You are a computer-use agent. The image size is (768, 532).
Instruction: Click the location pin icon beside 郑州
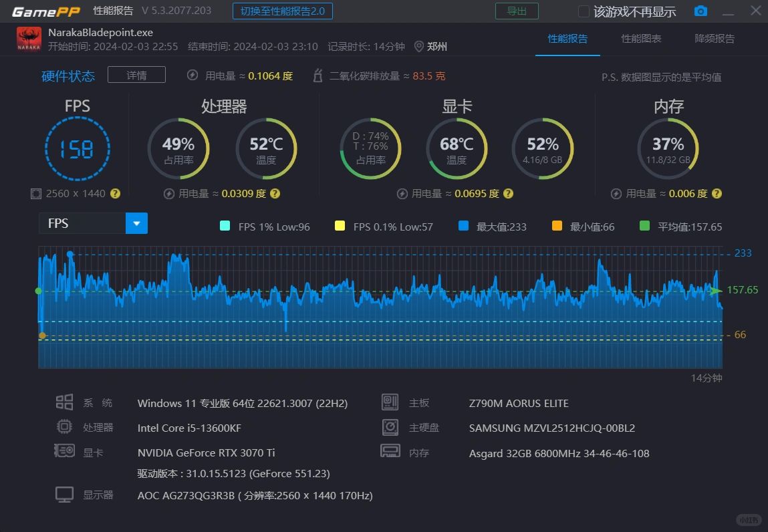click(x=419, y=47)
